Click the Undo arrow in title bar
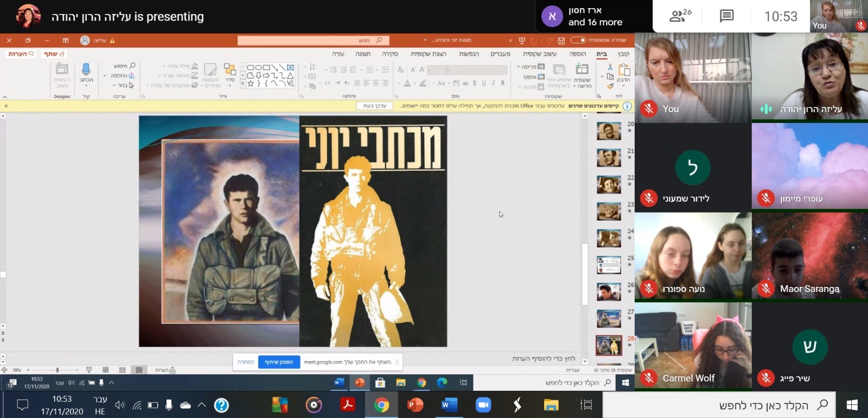 click(549, 41)
